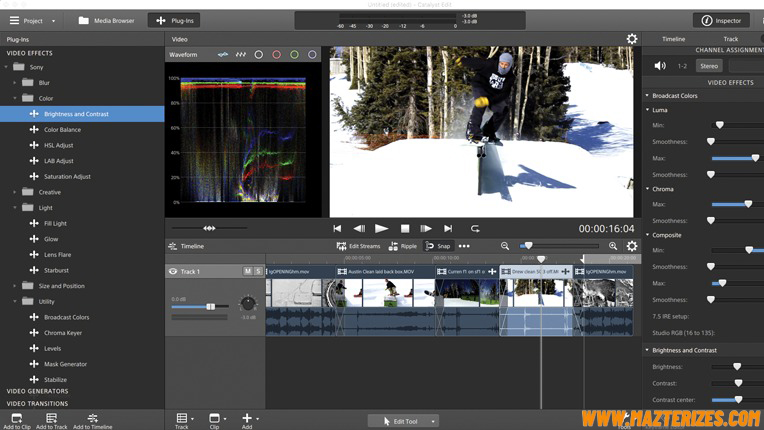Go to end of the timeline
The height and width of the screenshot is (430, 764).
pyautogui.click(x=448, y=228)
